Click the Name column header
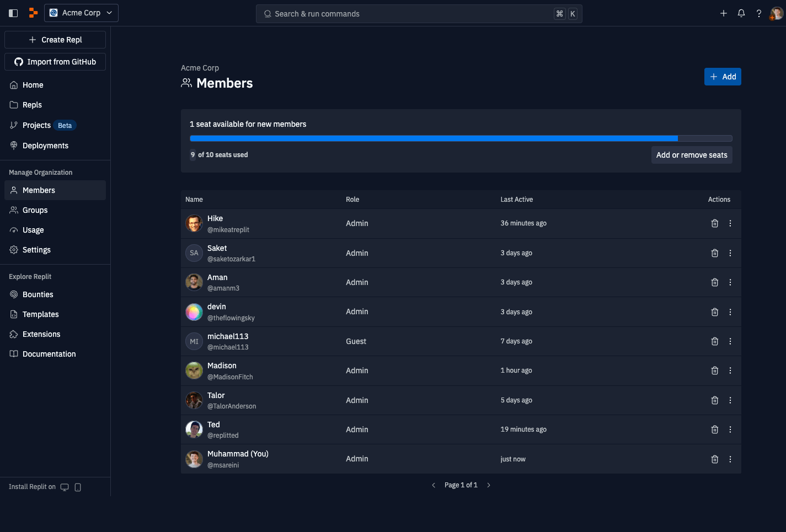The height and width of the screenshot is (532, 786). (194, 200)
